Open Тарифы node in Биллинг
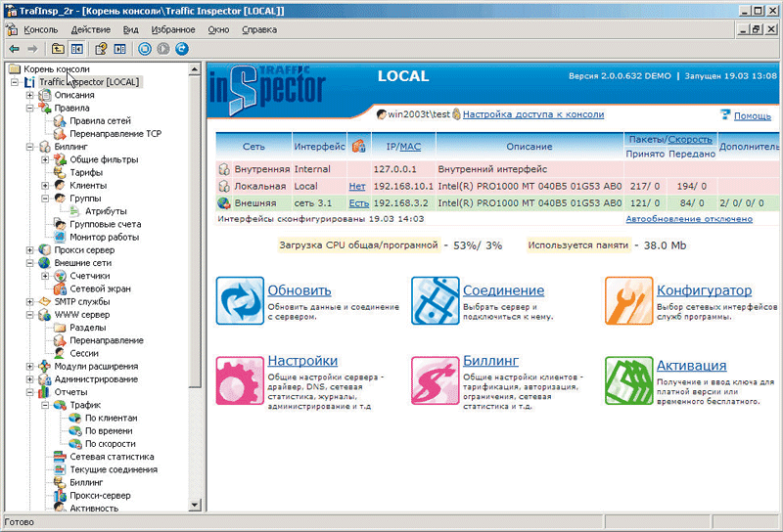783x532 pixels. (x=86, y=173)
